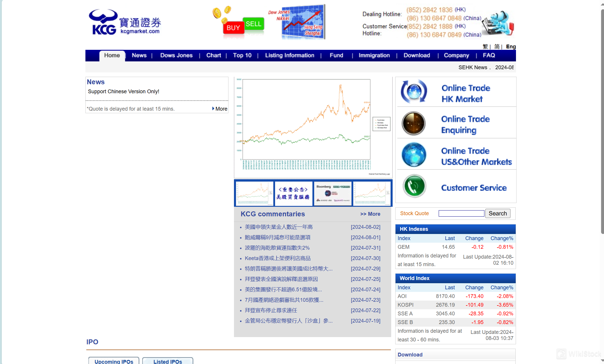This screenshot has height=364, width=604.
Task: Open commentary dated 2024-08-01
Action: 277,237
